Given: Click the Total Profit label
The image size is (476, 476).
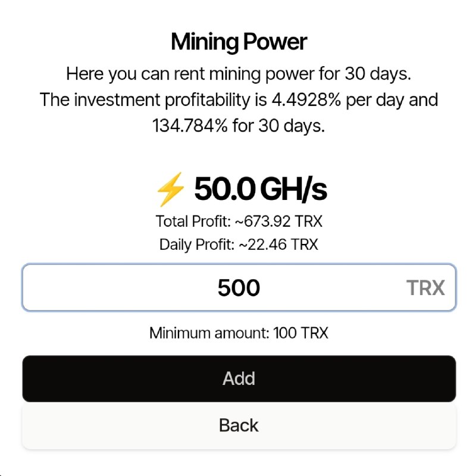Looking at the screenshot, I should click(192, 222).
